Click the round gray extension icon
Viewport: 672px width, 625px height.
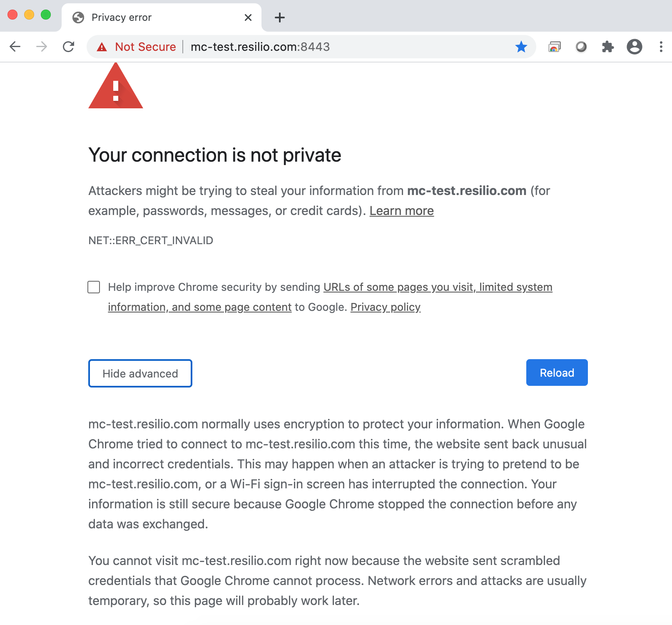tap(581, 47)
